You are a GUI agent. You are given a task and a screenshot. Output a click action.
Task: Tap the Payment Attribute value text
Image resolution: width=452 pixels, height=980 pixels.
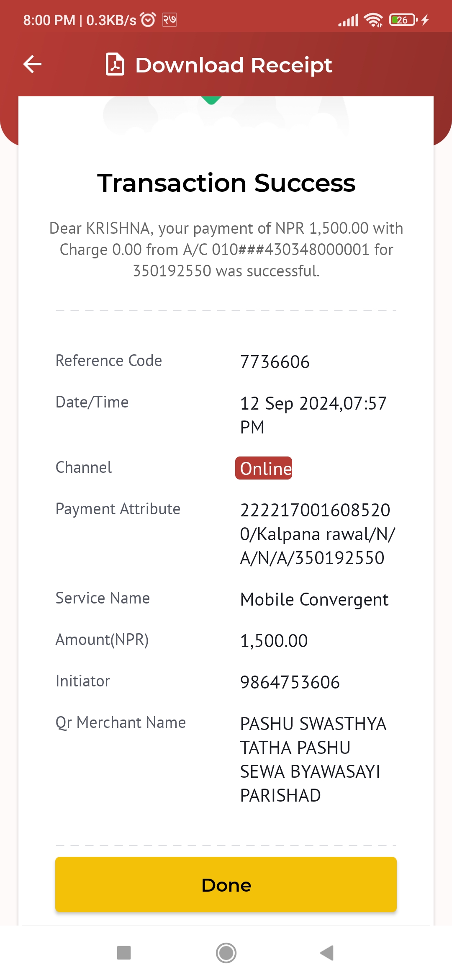tap(317, 534)
